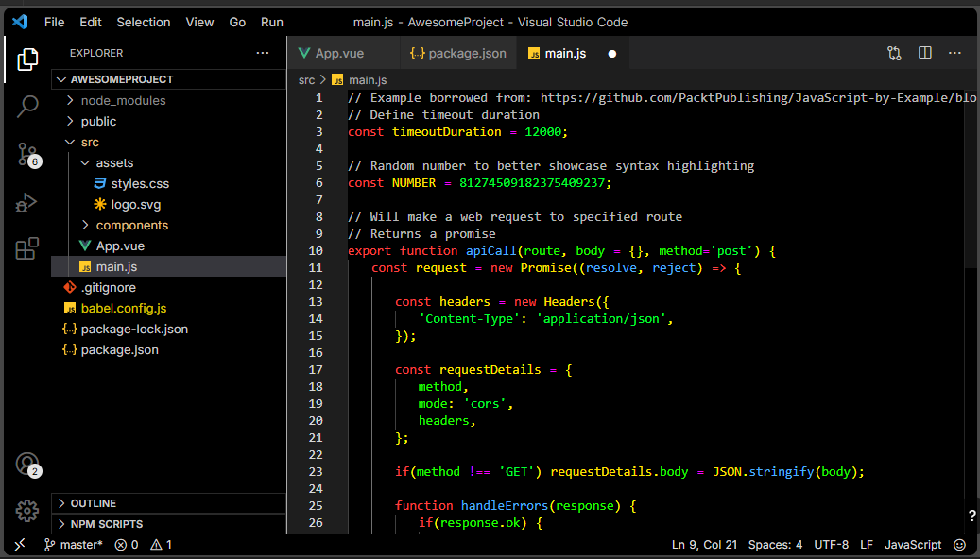
Task: Click the Open Changes compare icon
Action: [894, 53]
